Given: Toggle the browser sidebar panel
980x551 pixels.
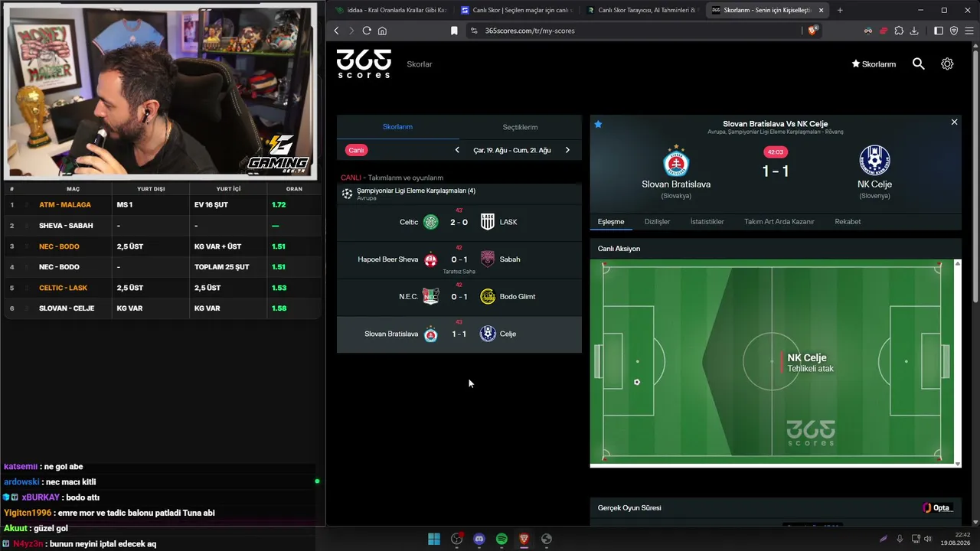Looking at the screenshot, I should 939,31.
